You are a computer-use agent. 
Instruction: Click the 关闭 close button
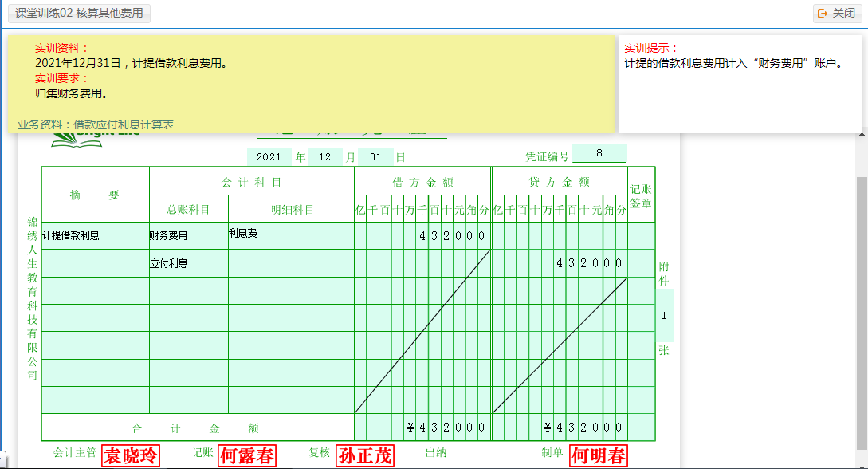tap(837, 13)
